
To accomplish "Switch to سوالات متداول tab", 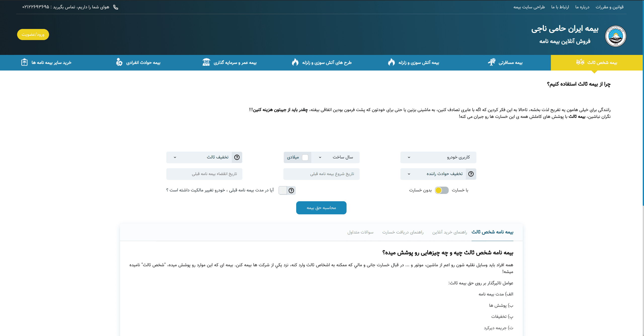I will click(x=360, y=232).
